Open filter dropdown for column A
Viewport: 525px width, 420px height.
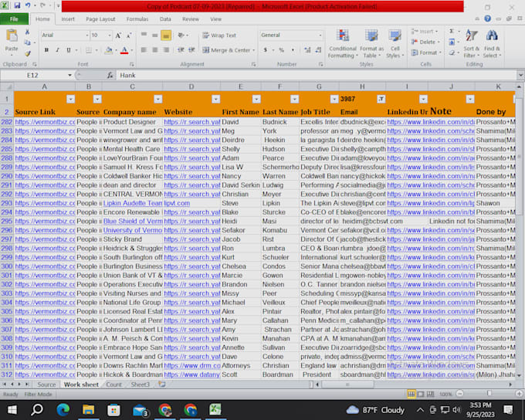tap(70, 99)
